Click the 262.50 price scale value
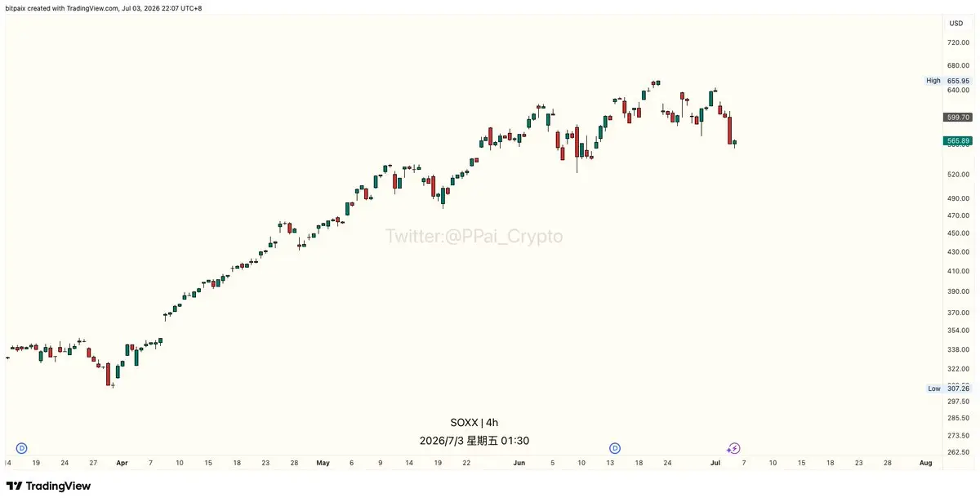The image size is (980, 502). (958, 452)
